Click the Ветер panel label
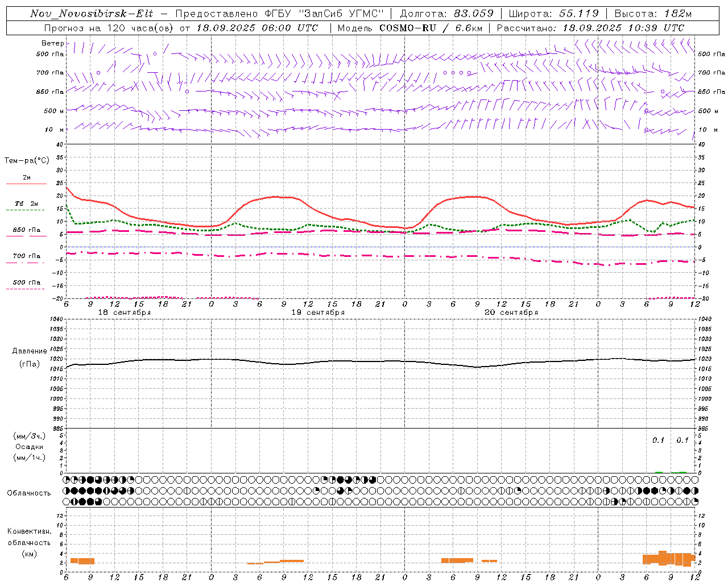The image size is (728, 582). pyautogui.click(x=53, y=43)
